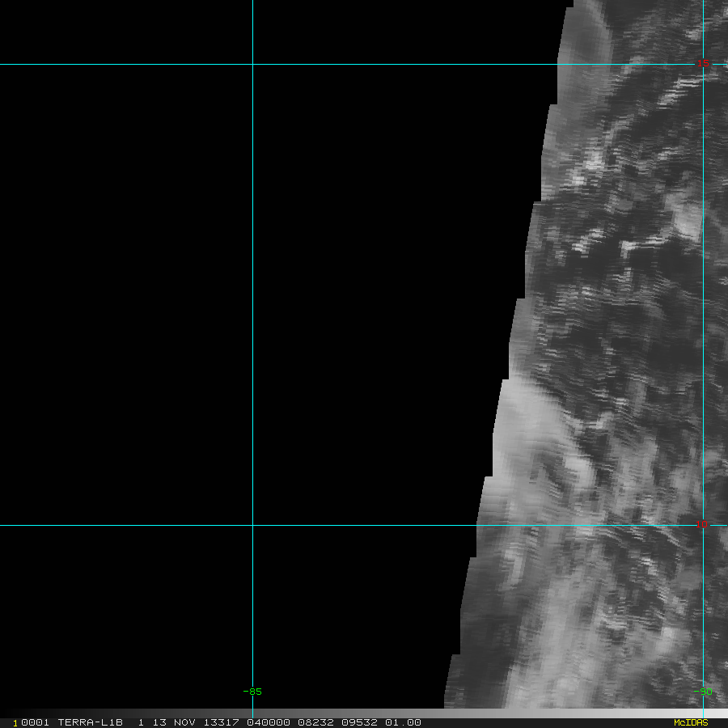Select the 01.00 resolution value
Image resolution: width=728 pixels, height=728 pixels.
(403, 722)
